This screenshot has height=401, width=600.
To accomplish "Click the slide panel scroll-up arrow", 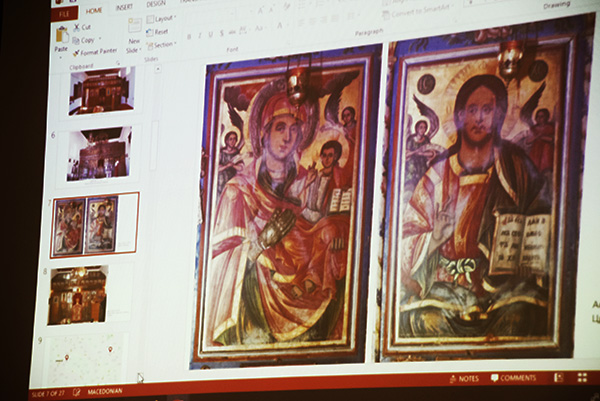I will coord(158,69).
